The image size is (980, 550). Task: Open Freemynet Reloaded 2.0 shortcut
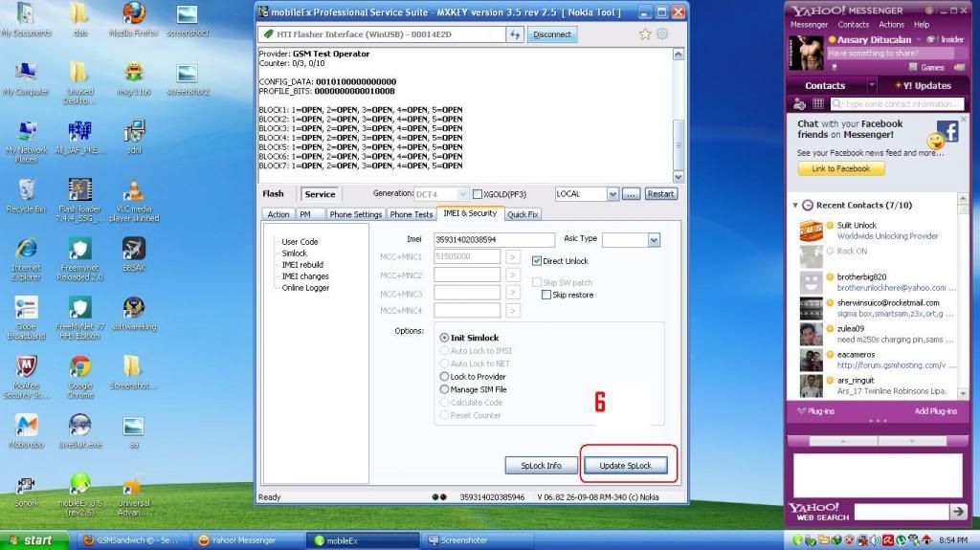[x=80, y=259]
